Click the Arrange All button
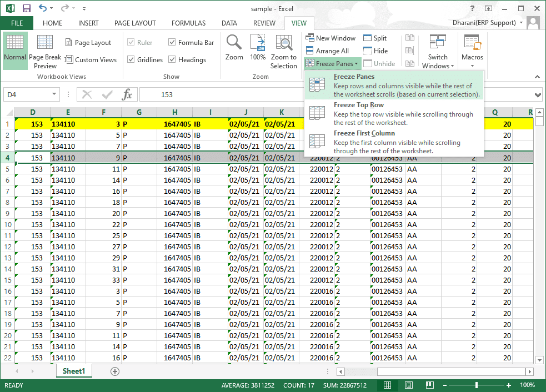This screenshot has width=546, height=392. tap(328, 51)
